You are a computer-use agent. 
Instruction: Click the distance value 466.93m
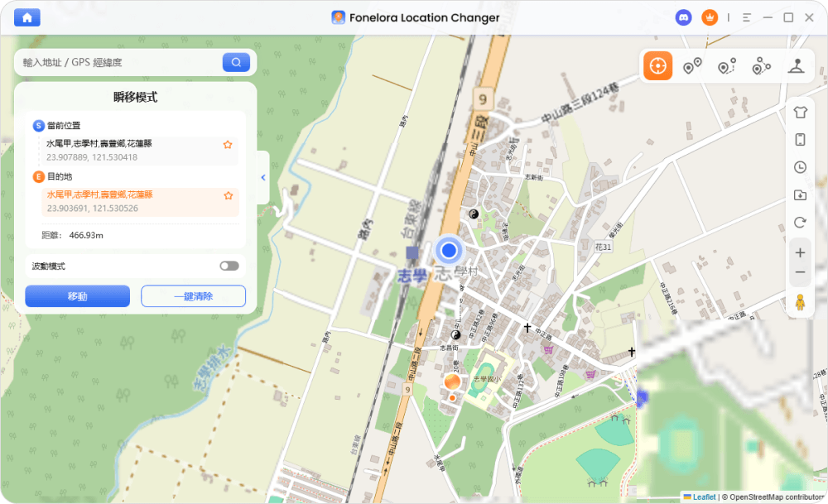point(86,235)
